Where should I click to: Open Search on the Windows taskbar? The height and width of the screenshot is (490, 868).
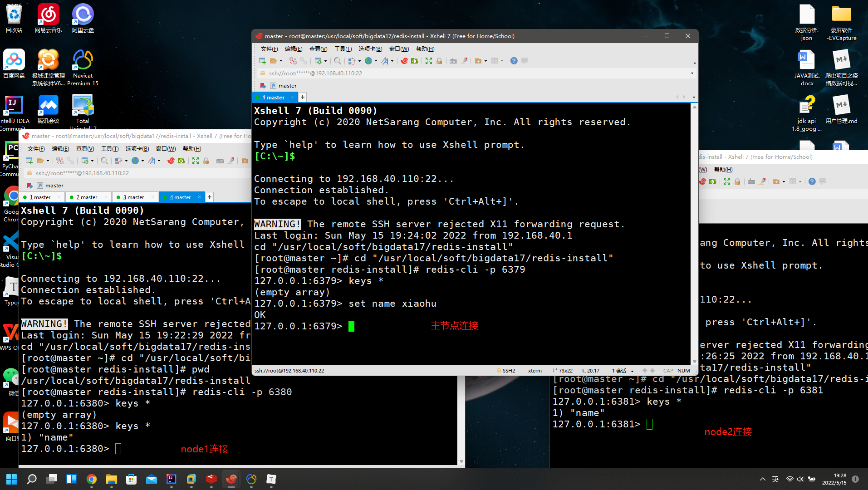point(32,479)
